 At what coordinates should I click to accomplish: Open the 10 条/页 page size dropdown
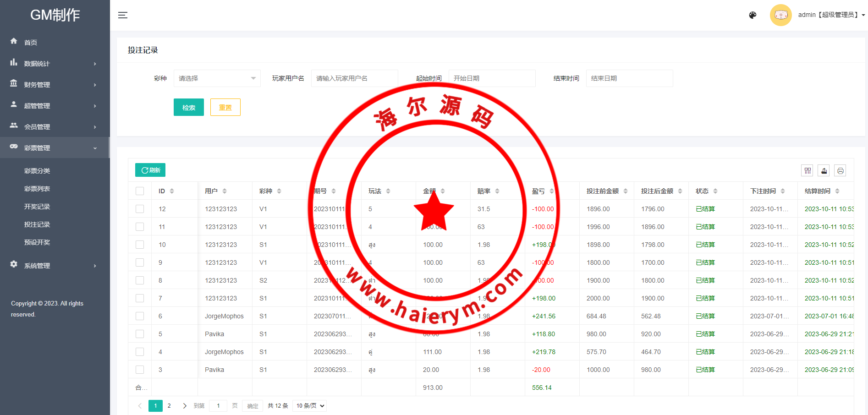click(x=310, y=406)
